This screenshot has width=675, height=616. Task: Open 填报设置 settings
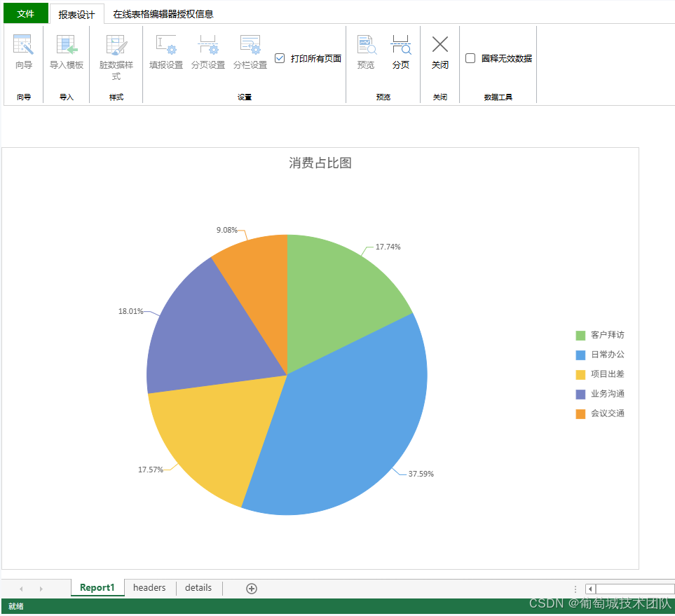(166, 52)
